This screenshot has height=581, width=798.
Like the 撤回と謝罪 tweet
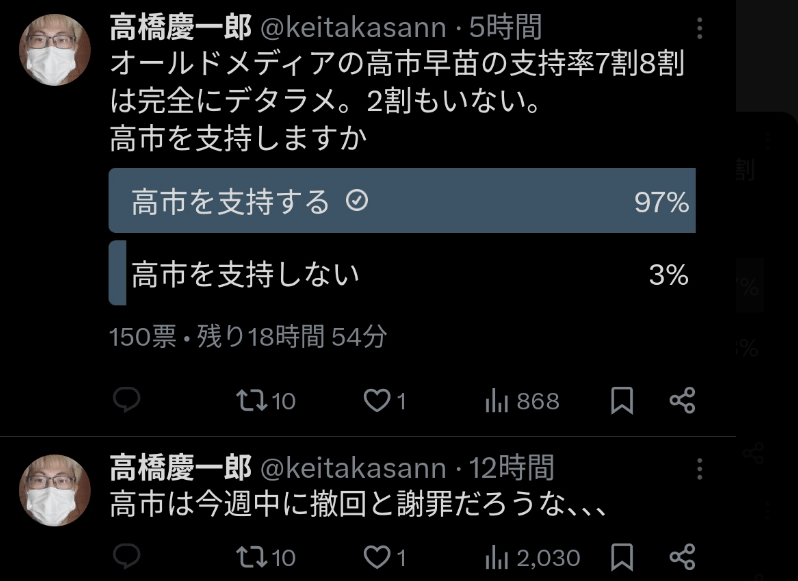click(x=375, y=556)
